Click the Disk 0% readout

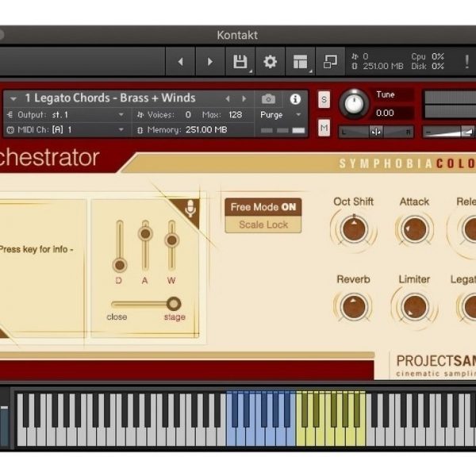point(428,66)
